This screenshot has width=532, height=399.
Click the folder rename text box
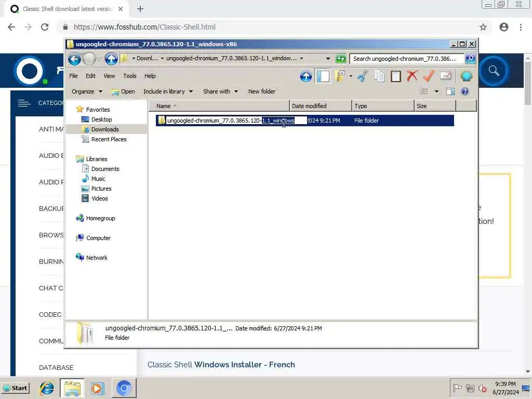[236, 121]
